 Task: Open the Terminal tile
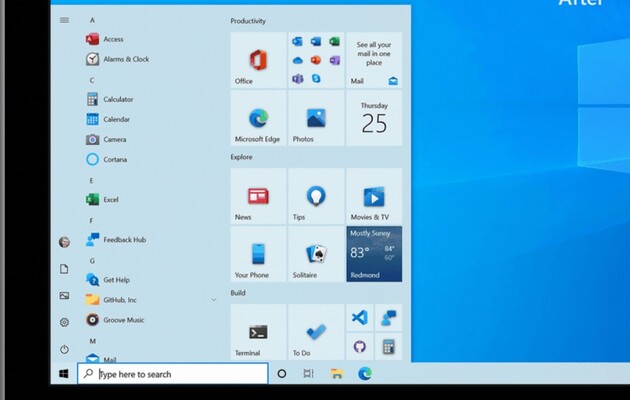coord(258,332)
